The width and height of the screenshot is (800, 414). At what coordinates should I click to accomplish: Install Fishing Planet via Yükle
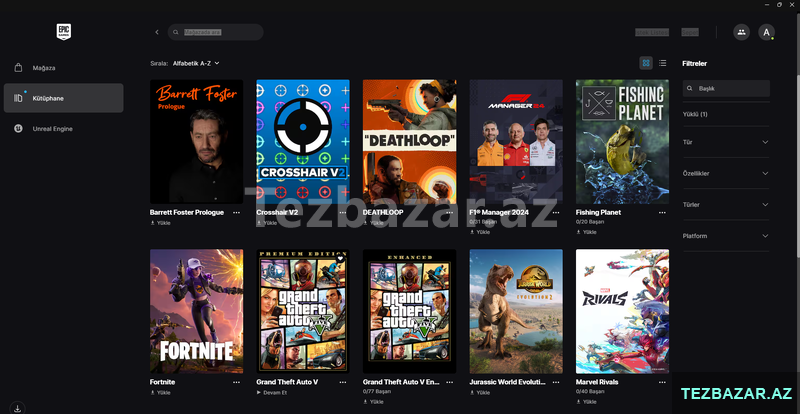[x=587, y=232]
